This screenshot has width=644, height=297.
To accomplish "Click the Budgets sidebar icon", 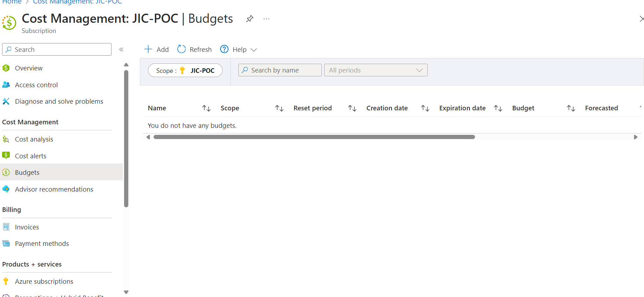I will point(6,172).
